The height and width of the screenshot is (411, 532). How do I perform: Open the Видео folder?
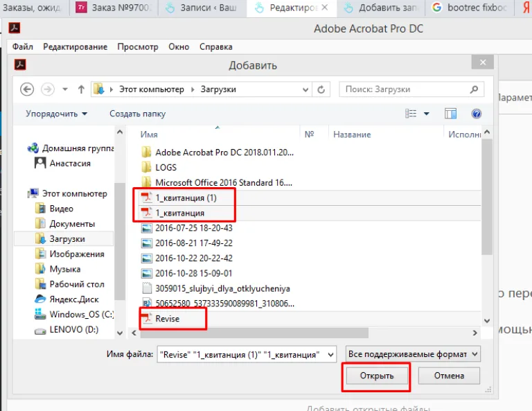tap(54, 209)
